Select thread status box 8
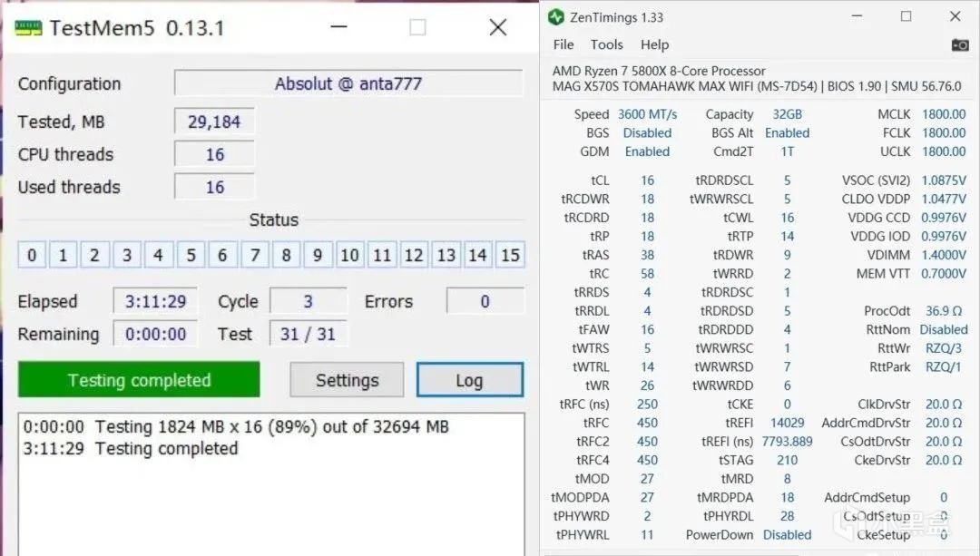The width and height of the screenshot is (980, 556). [x=286, y=255]
